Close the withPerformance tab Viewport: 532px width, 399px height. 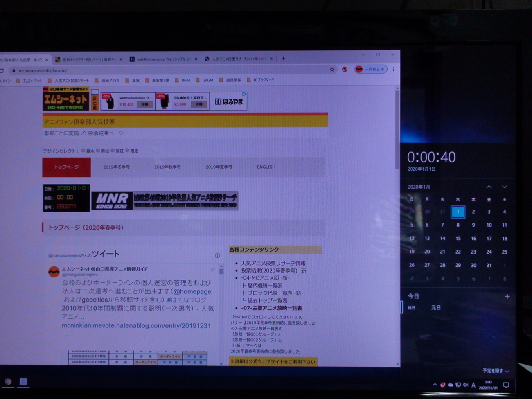[x=196, y=59]
